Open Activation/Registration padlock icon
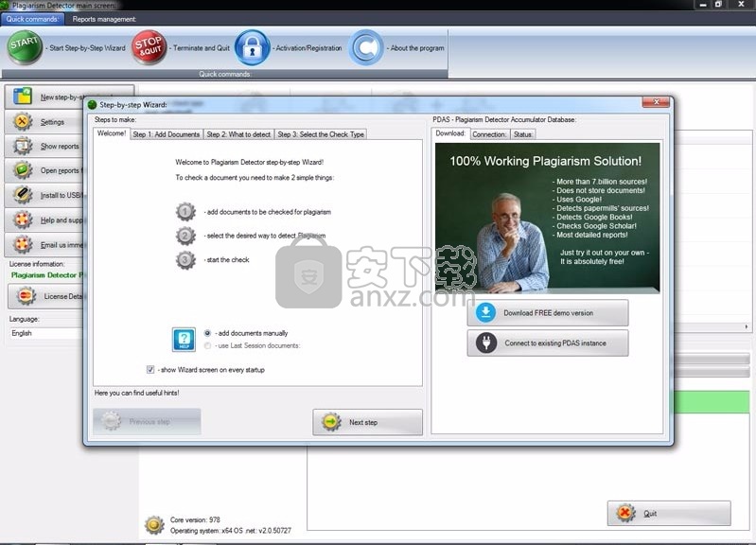 pos(253,47)
